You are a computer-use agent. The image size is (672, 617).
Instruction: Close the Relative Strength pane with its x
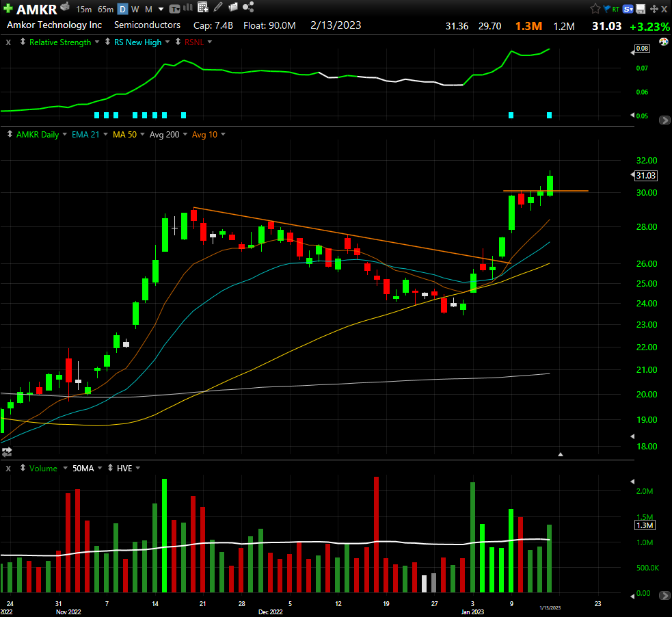pos(8,42)
